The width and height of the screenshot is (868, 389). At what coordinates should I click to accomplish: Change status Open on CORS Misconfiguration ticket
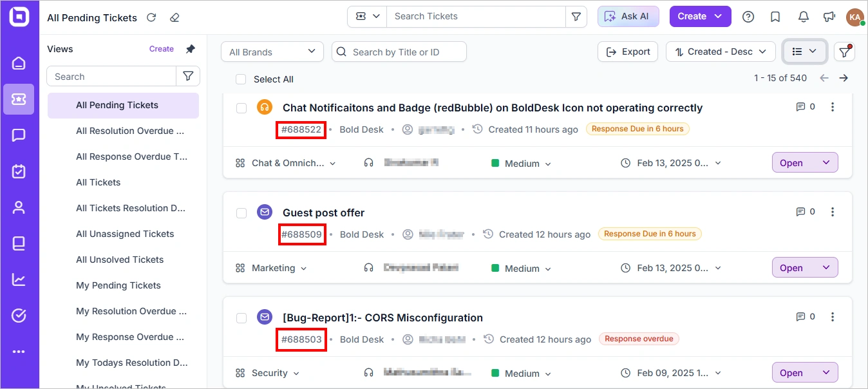point(805,373)
